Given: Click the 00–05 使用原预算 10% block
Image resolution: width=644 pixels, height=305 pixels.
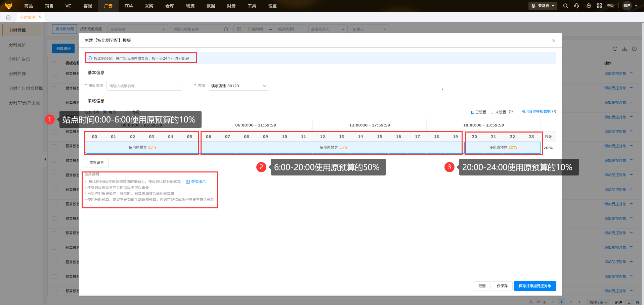Looking at the screenshot, I should [x=142, y=148].
